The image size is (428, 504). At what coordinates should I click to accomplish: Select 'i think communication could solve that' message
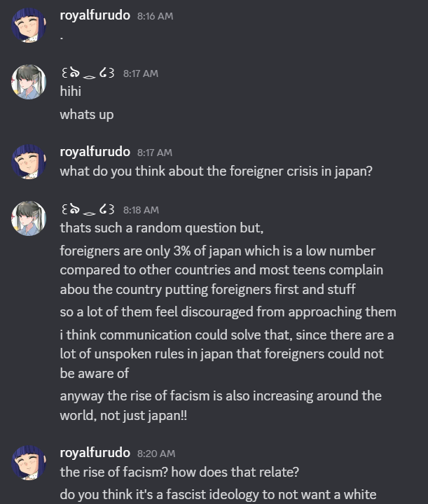coord(227,354)
